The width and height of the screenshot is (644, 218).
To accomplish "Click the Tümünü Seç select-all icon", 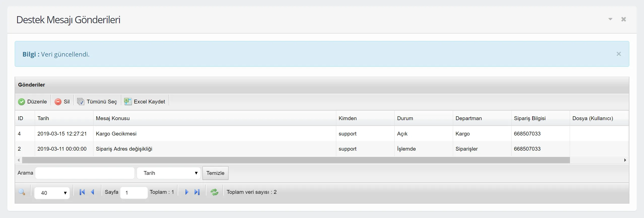I will tap(81, 102).
